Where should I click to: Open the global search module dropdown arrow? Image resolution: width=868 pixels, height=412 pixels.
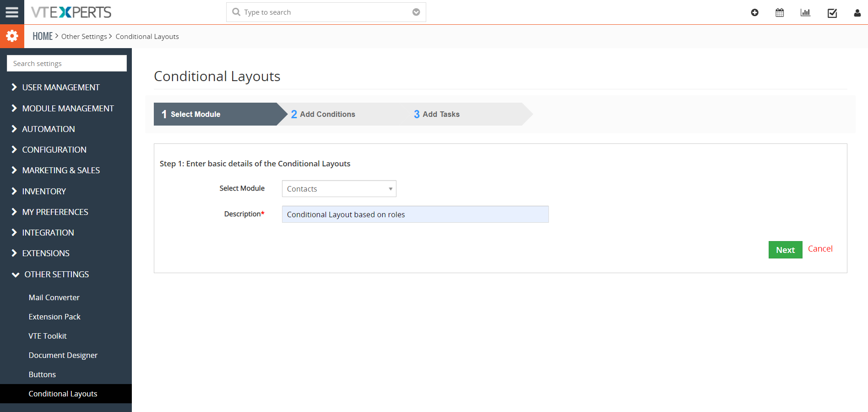(416, 12)
